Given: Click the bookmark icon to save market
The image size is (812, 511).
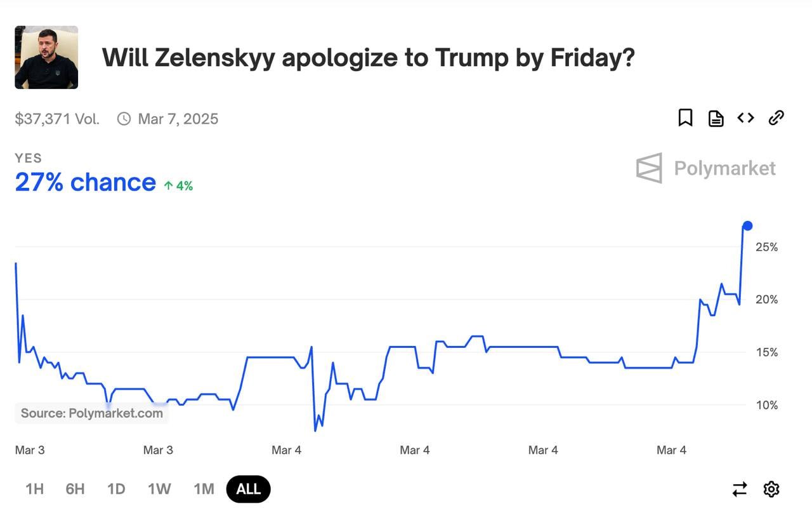Looking at the screenshot, I should [x=685, y=118].
